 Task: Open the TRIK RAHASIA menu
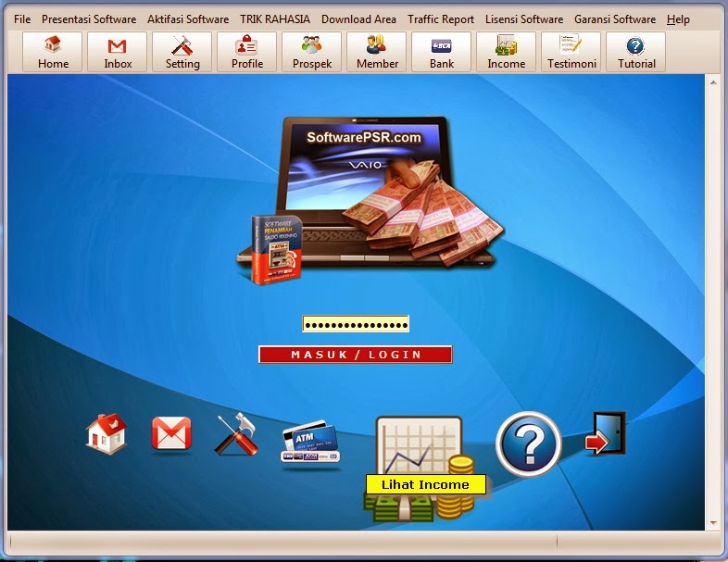coord(275,19)
